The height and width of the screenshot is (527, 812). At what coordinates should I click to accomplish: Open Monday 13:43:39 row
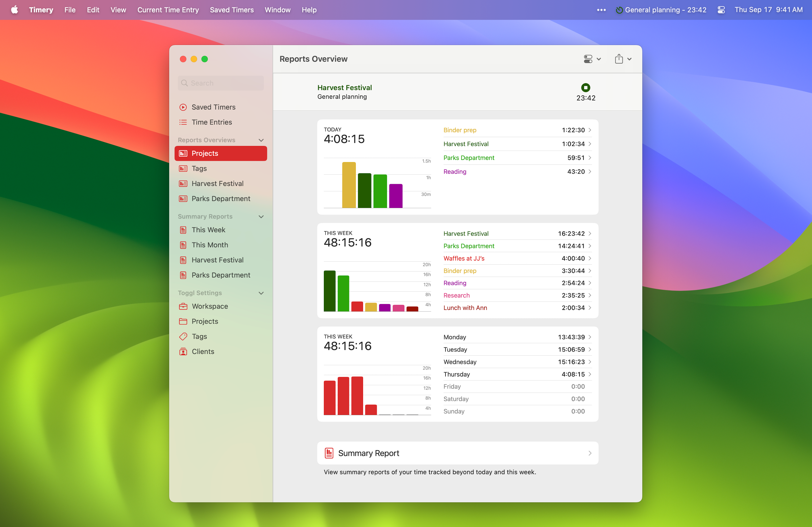[x=517, y=337]
